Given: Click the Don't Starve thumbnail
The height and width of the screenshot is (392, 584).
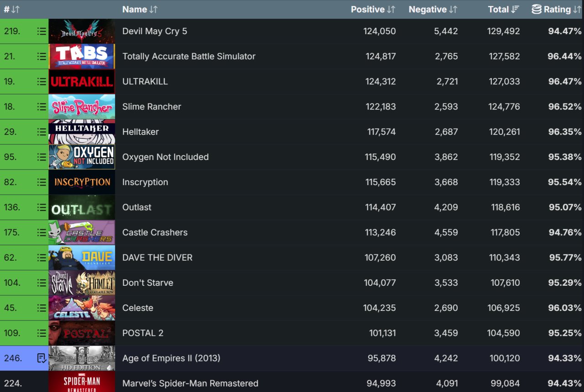Looking at the screenshot, I should (x=82, y=283).
